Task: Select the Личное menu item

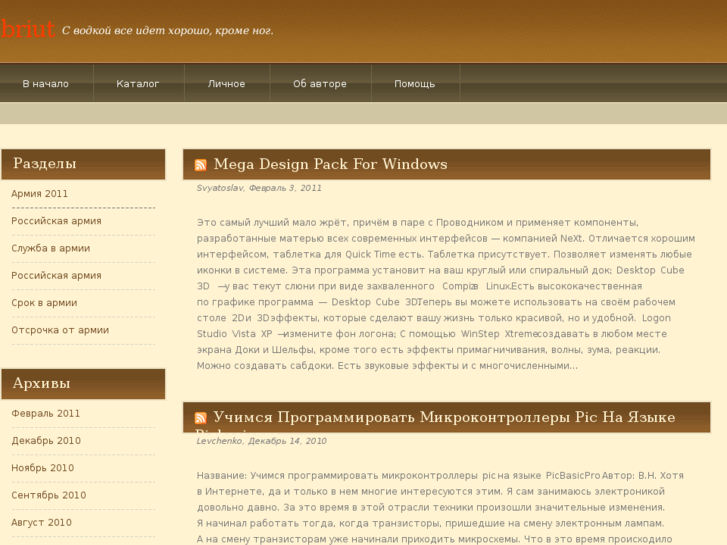Action: [x=226, y=83]
